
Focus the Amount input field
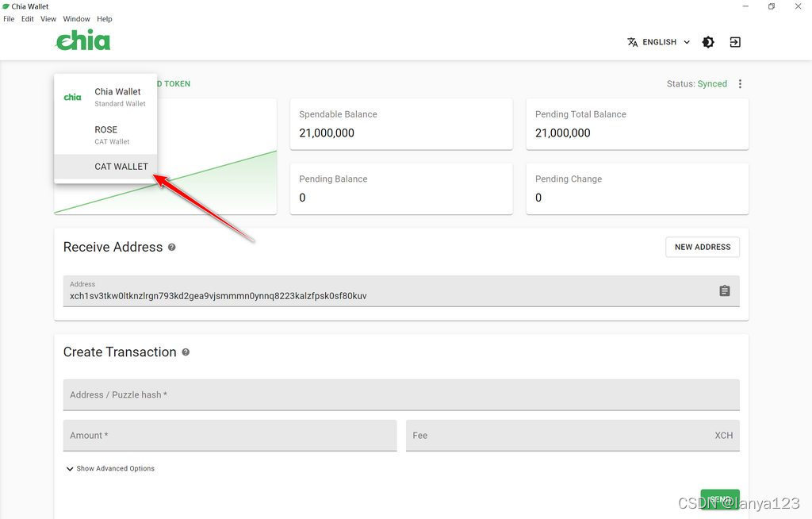coord(230,436)
